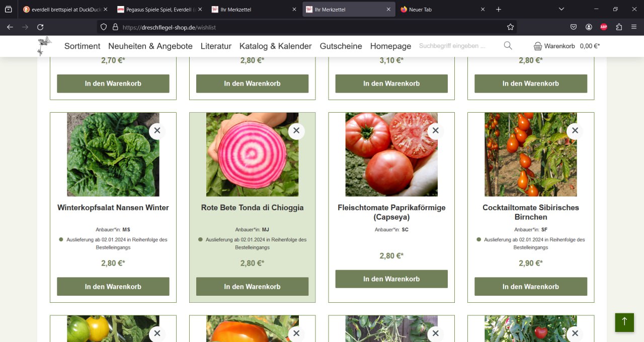Image resolution: width=644 pixels, height=342 pixels.
Task: Expand the list all tabs chevron
Action: pos(561,9)
